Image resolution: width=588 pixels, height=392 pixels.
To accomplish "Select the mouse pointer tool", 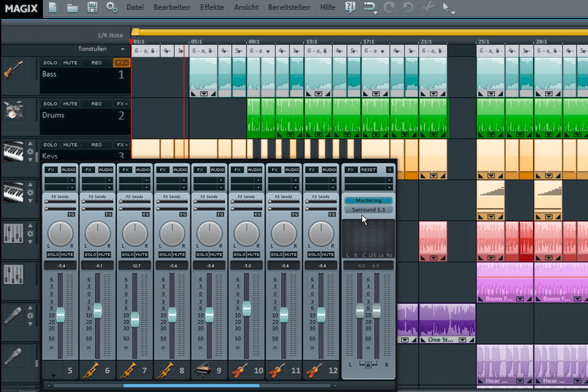I will point(445,7).
